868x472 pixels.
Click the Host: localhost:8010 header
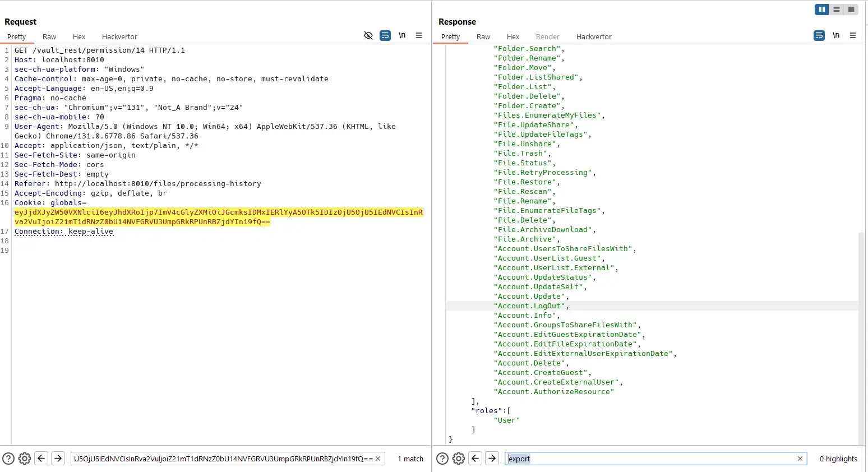pyautogui.click(x=59, y=60)
